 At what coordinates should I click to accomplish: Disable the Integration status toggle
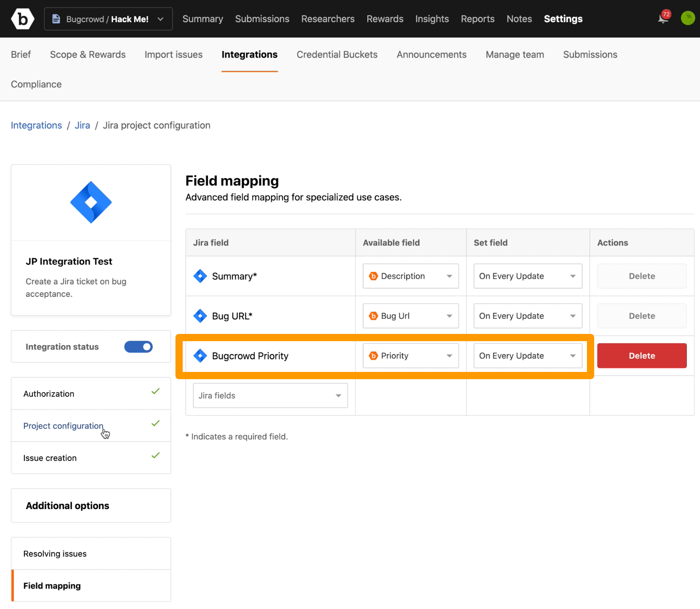tap(138, 347)
